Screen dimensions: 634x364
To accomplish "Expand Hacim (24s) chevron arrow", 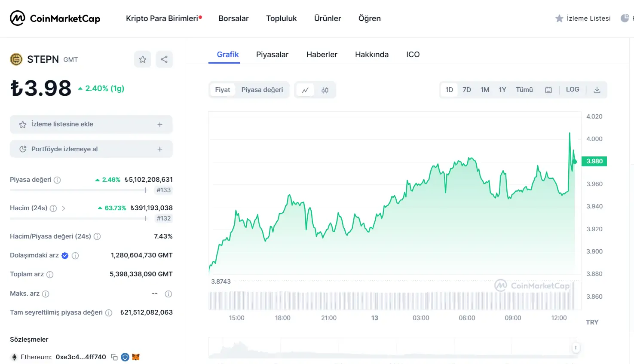I will click(64, 208).
